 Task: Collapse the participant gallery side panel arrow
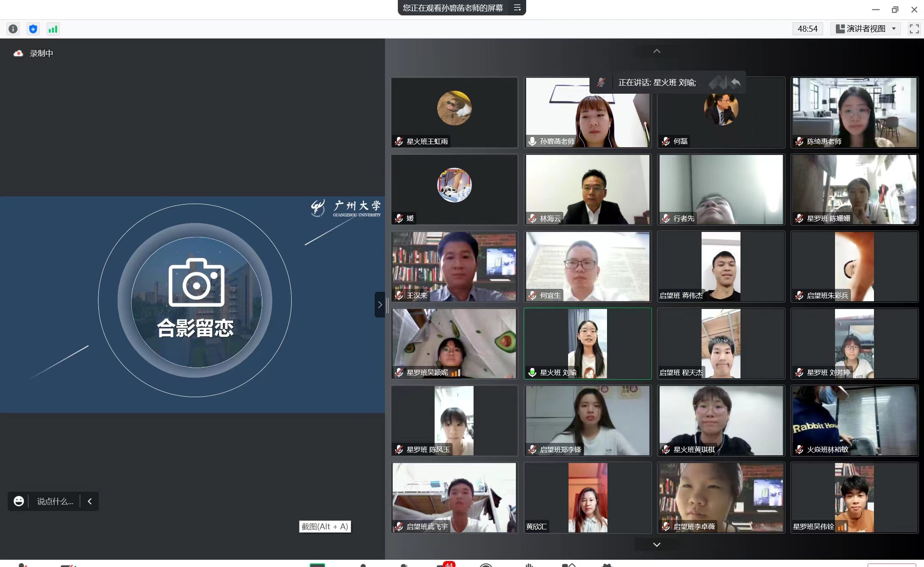[x=379, y=305]
